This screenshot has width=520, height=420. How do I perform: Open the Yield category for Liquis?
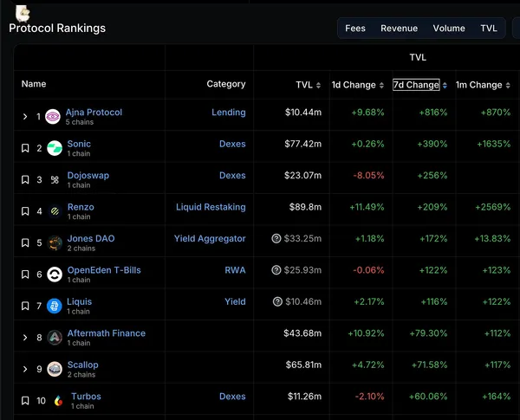(235, 301)
